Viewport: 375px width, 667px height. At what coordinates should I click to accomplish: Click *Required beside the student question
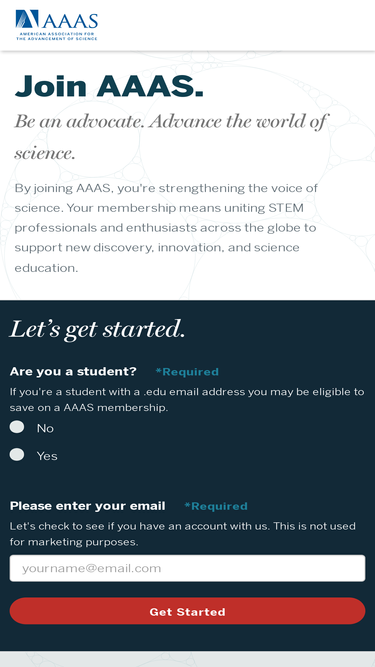[187, 372]
